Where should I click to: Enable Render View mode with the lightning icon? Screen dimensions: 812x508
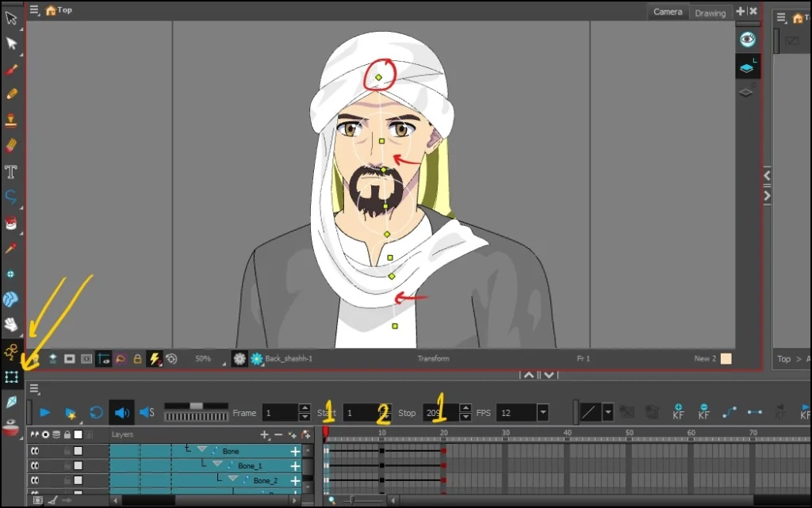click(156, 358)
